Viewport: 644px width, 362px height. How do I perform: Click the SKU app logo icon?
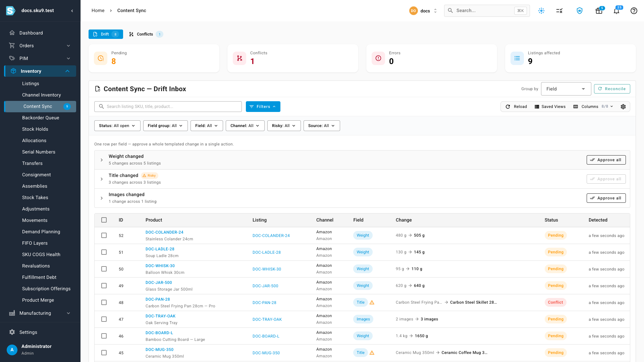tap(11, 11)
